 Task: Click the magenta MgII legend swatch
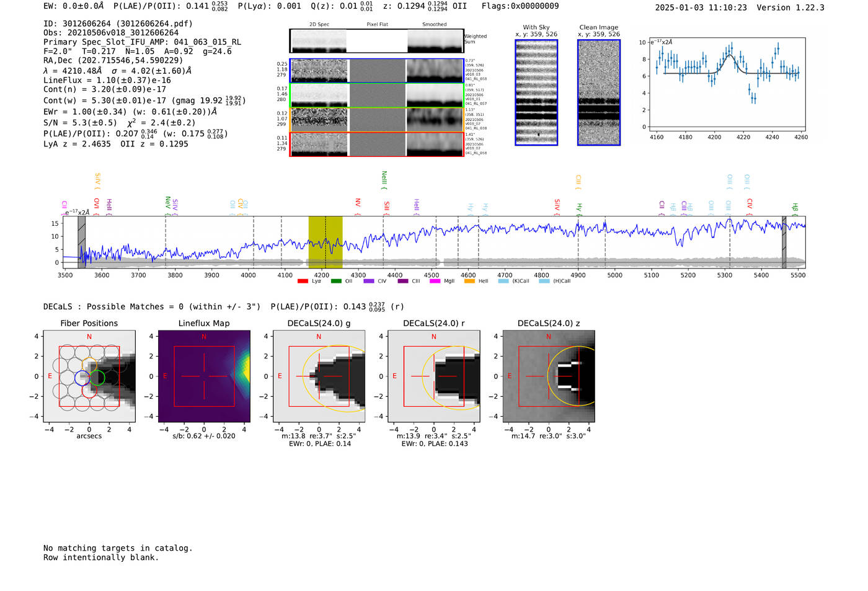click(435, 282)
